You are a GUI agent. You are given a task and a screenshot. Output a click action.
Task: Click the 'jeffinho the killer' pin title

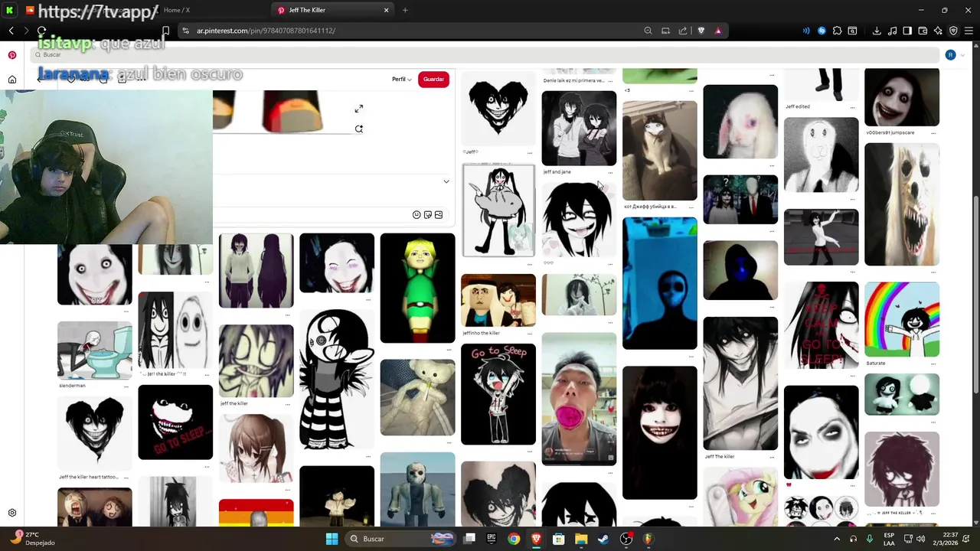click(x=481, y=333)
